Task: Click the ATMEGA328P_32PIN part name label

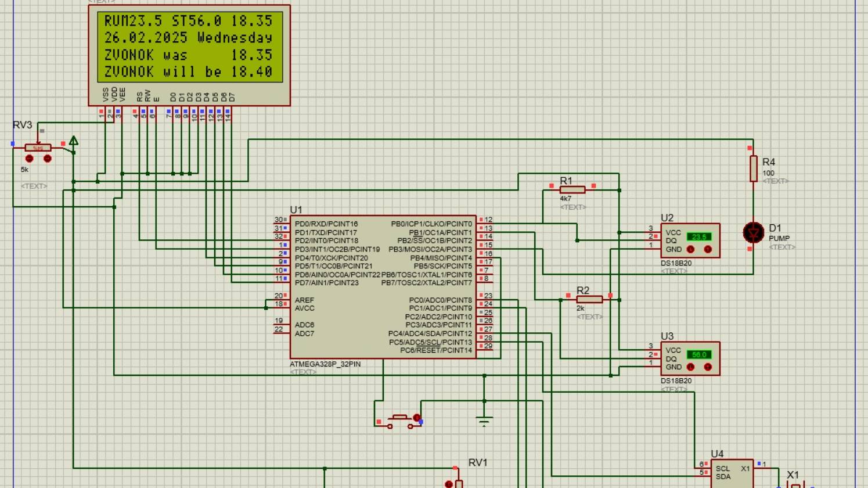Action: (x=325, y=364)
